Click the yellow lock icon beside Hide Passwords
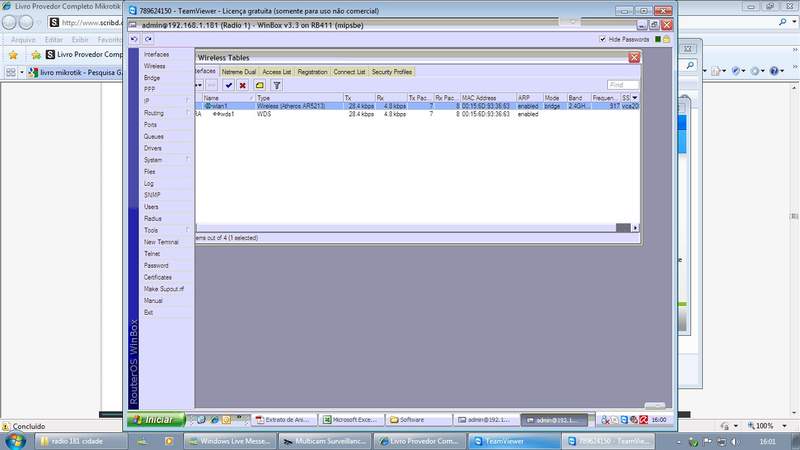This screenshot has width=800, height=450. tap(666, 39)
